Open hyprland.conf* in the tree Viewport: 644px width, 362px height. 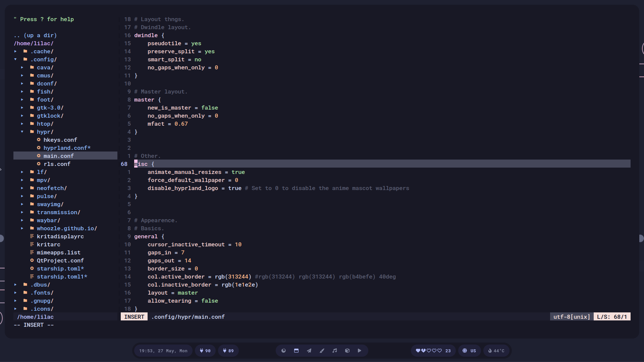(67, 148)
